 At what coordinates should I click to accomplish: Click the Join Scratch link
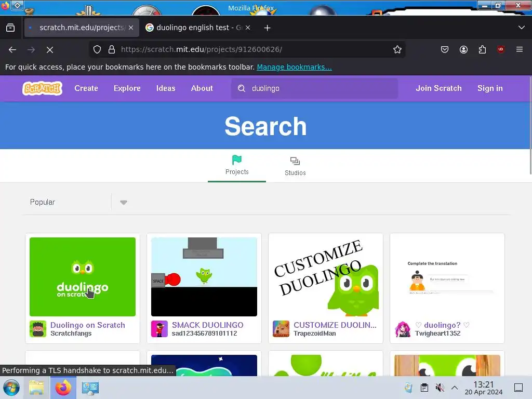(x=438, y=88)
